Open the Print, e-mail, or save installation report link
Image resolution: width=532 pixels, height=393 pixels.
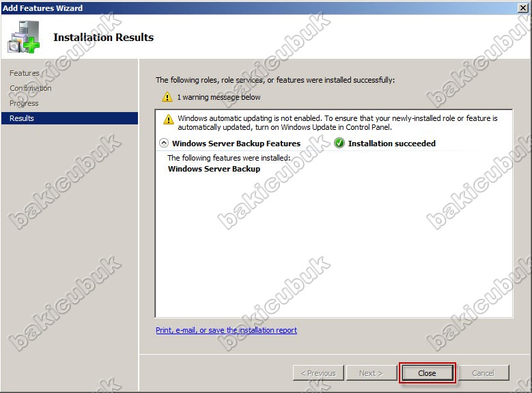click(x=226, y=330)
